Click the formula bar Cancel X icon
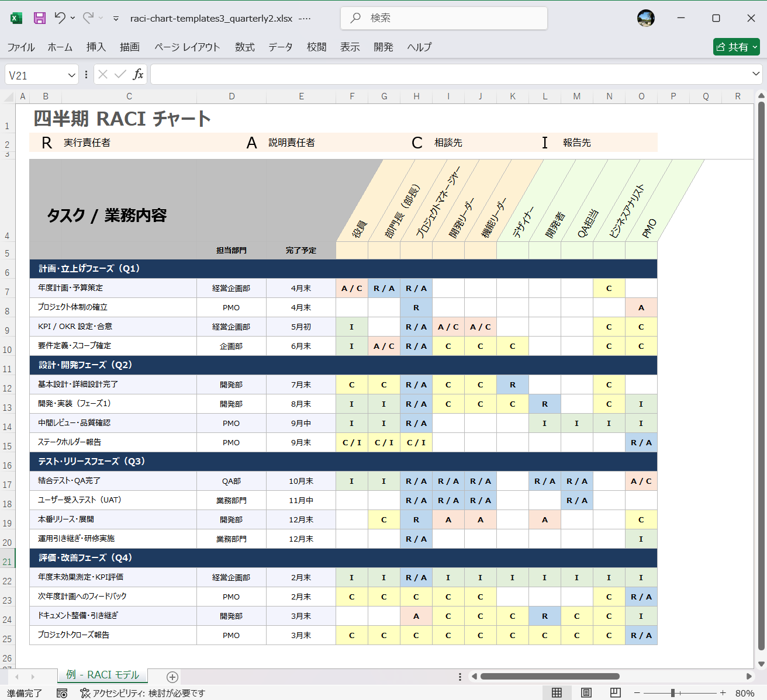This screenshot has width=767, height=700. pyautogui.click(x=103, y=74)
